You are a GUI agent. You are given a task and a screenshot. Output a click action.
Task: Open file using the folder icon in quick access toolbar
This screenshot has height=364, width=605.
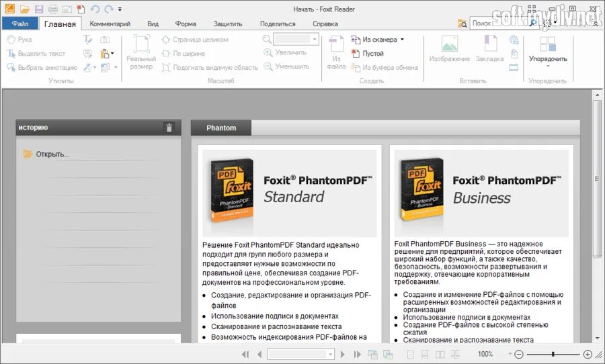click(25, 9)
